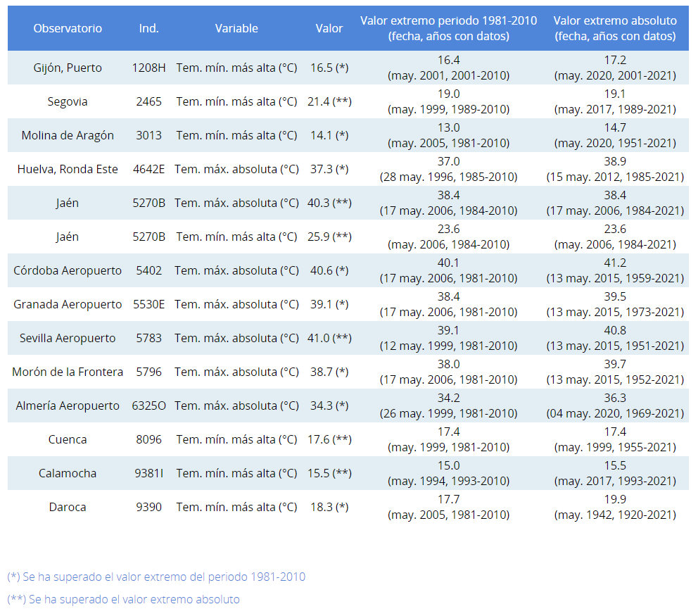Select 19.1 (may. 2017, 1989-2021) cell
Viewport: 698px width, 616px height.
615,101
